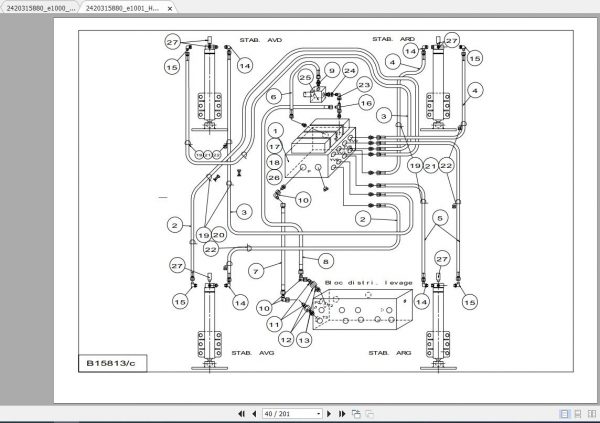The height and width of the screenshot is (423, 600).
Task: Switch to two-page facing layout
Action: click(592, 414)
